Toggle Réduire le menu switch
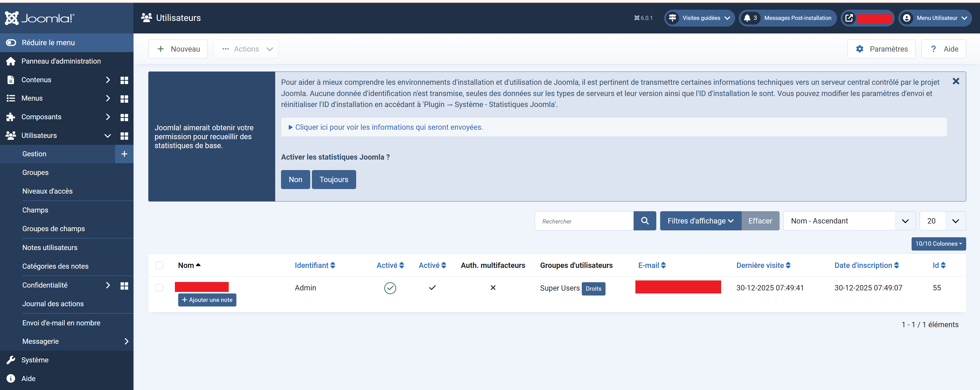The image size is (980, 390). pyautogui.click(x=11, y=43)
